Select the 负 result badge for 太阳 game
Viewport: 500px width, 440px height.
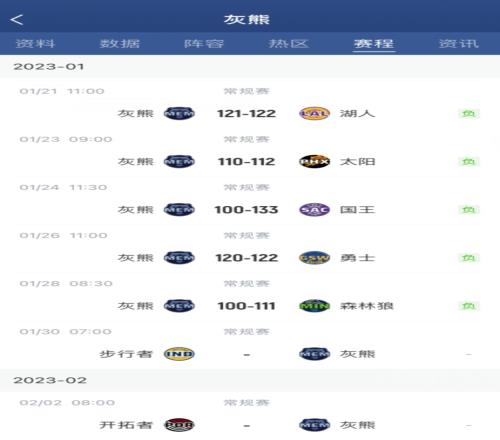tap(469, 162)
